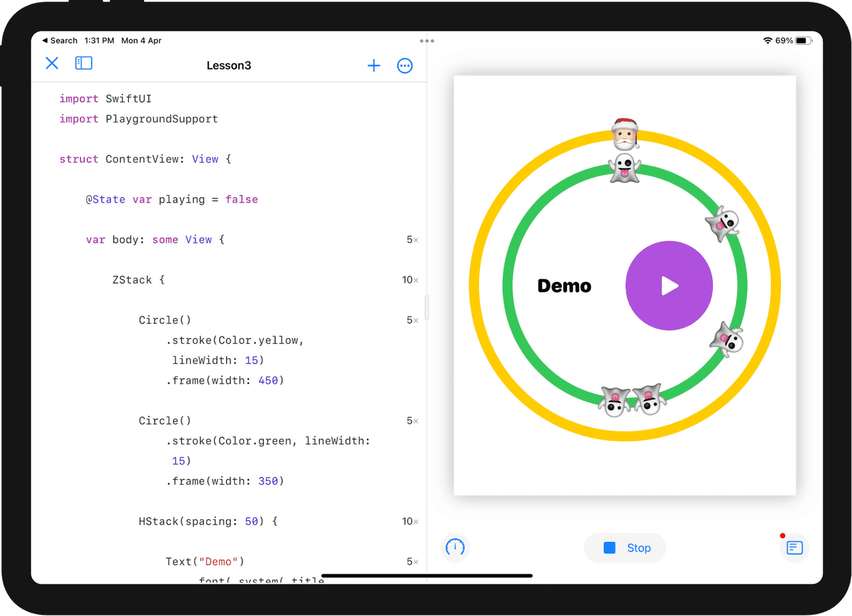Image resolution: width=852 pixels, height=616 pixels.
Task: Open the More options ellipsis menu
Action: [x=404, y=65]
